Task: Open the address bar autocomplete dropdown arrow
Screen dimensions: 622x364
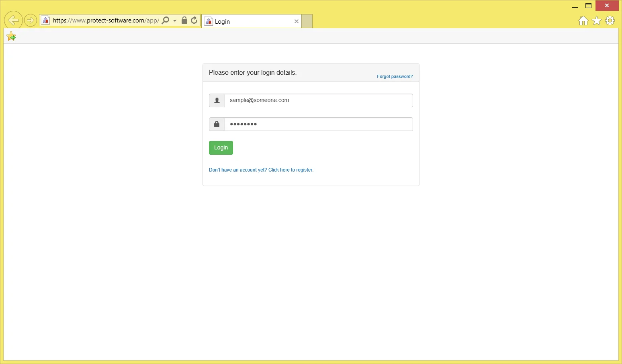Action: pyautogui.click(x=175, y=20)
